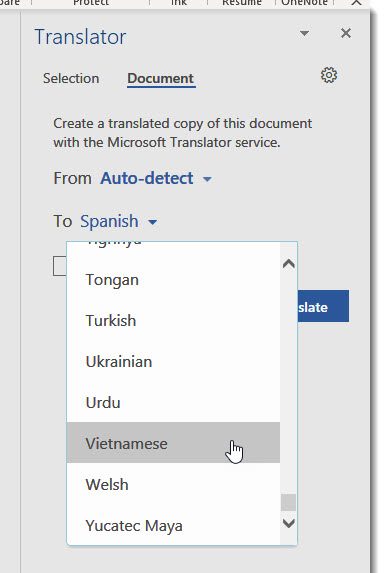This screenshot has height=573, width=384.
Task: Switch to the Document tab
Action: [x=161, y=79]
